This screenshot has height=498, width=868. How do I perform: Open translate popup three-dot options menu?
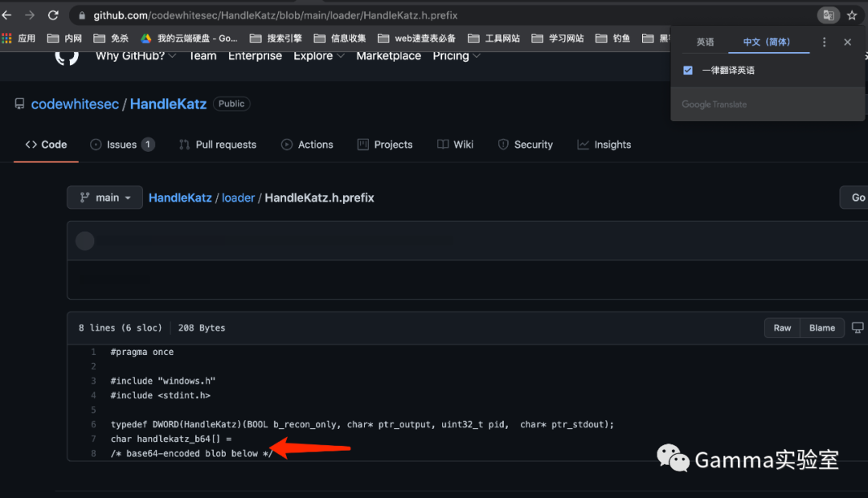tap(825, 42)
